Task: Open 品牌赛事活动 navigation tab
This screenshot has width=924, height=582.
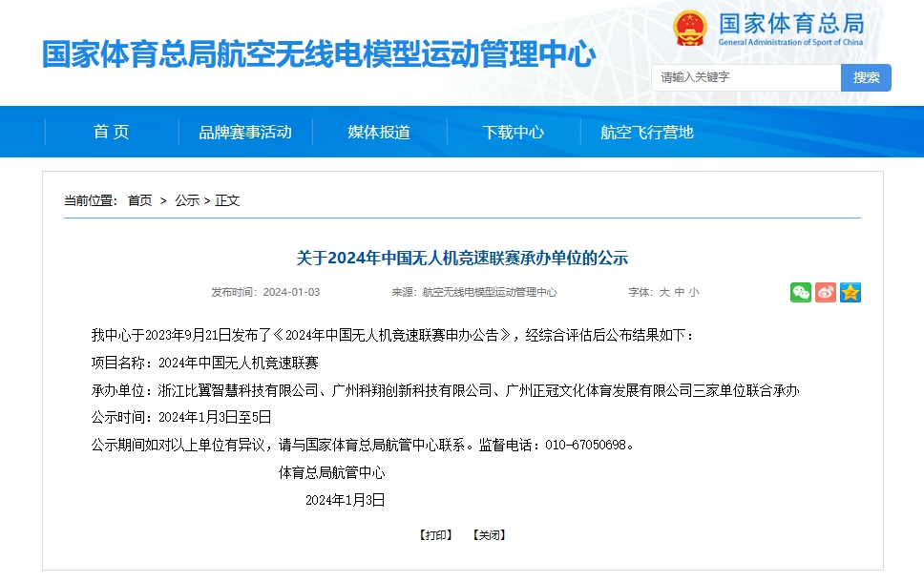Action: click(245, 133)
